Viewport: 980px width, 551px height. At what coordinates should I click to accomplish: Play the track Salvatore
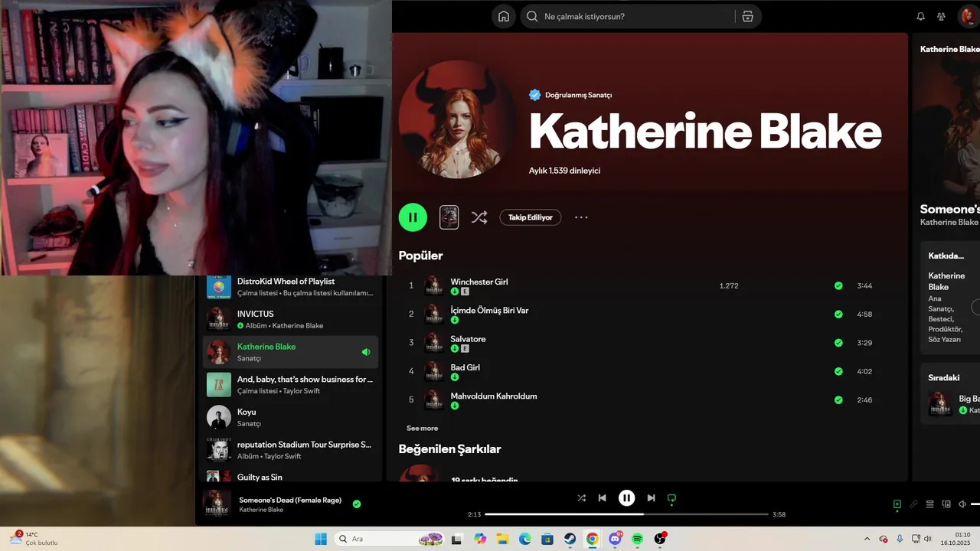(468, 339)
